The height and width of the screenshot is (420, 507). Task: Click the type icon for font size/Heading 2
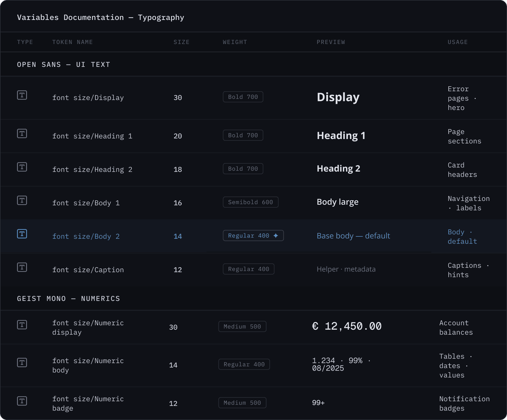tap(22, 167)
